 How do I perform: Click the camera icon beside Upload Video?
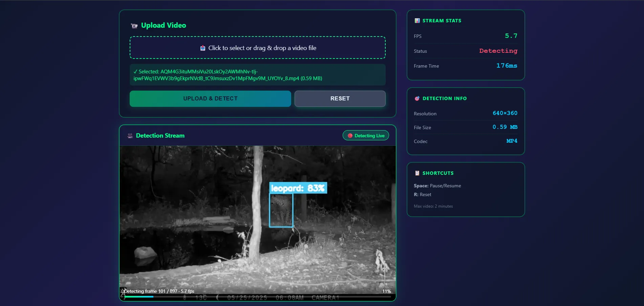(134, 26)
